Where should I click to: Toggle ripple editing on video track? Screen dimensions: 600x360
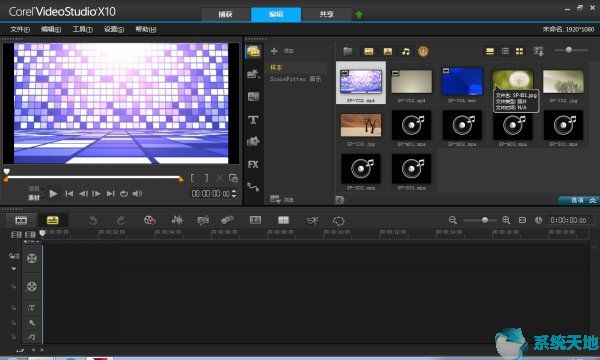pyautogui.click(x=14, y=256)
